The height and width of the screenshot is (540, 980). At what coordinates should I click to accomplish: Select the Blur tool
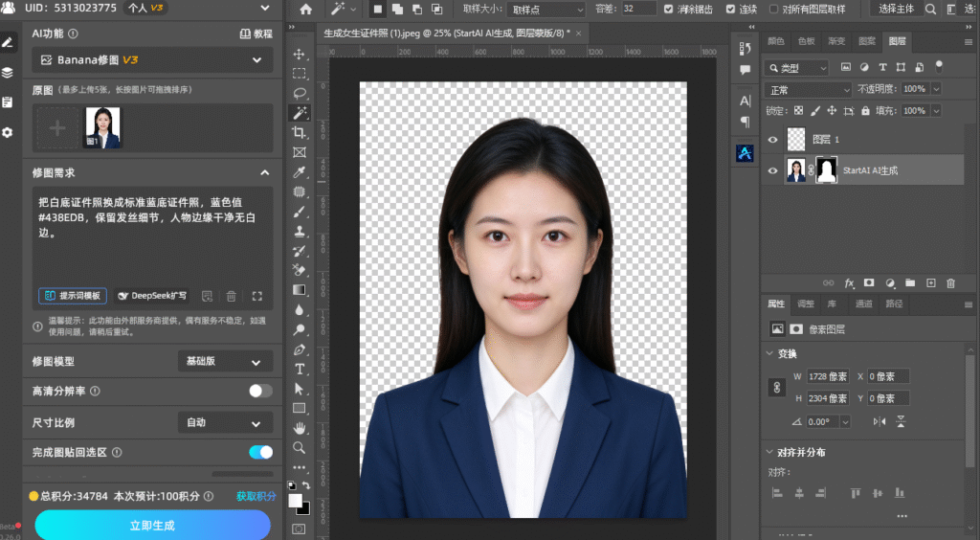(300, 310)
